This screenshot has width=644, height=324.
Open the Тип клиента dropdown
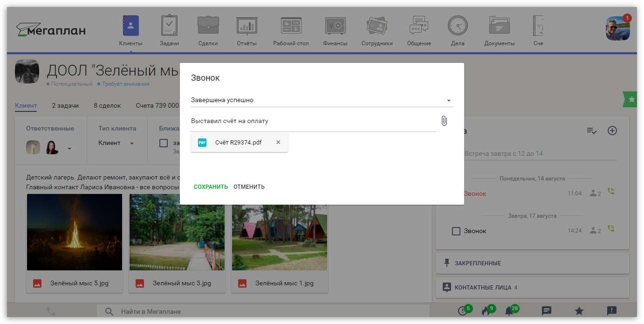(116, 143)
